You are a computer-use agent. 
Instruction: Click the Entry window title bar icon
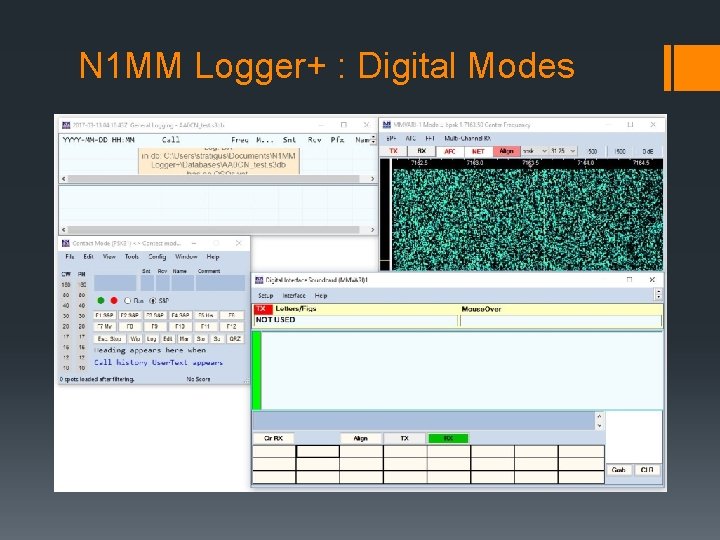66,243
